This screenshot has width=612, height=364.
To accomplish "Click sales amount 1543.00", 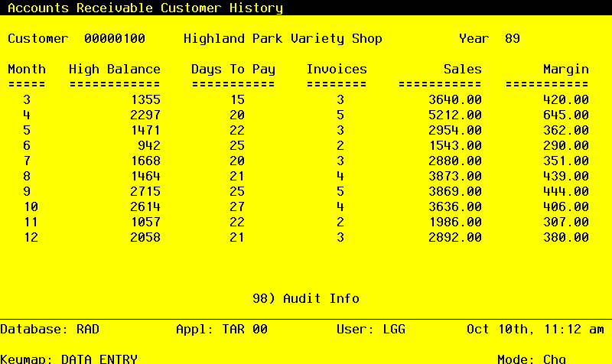I will pos(455,145).
